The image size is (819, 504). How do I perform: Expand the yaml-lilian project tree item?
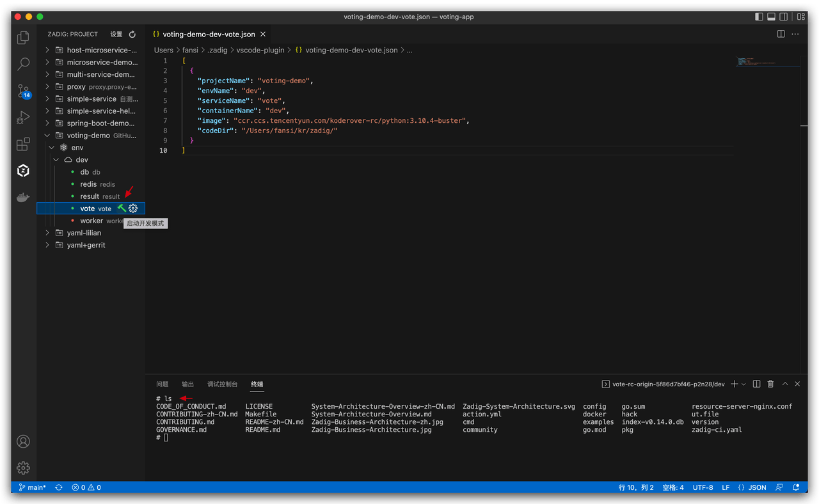coord(47,233)
